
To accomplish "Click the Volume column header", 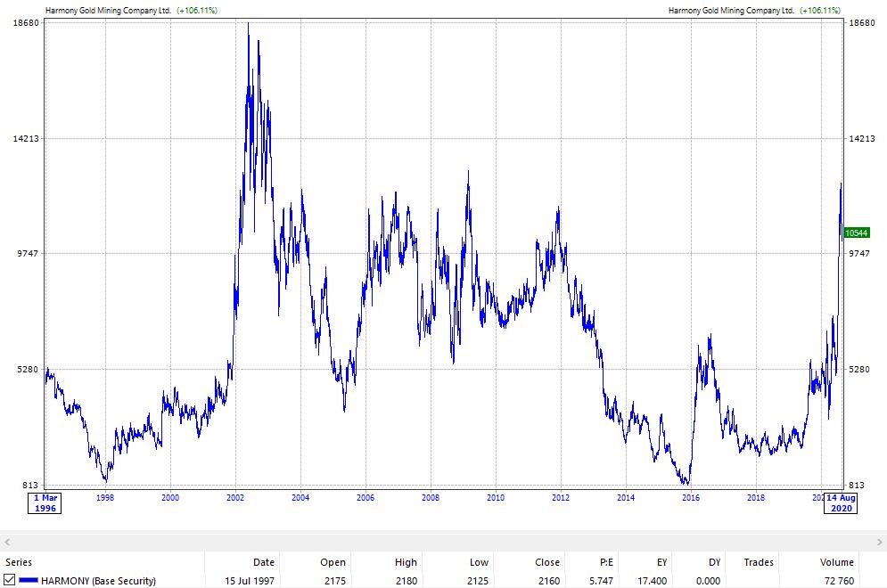I will (836, 562).
